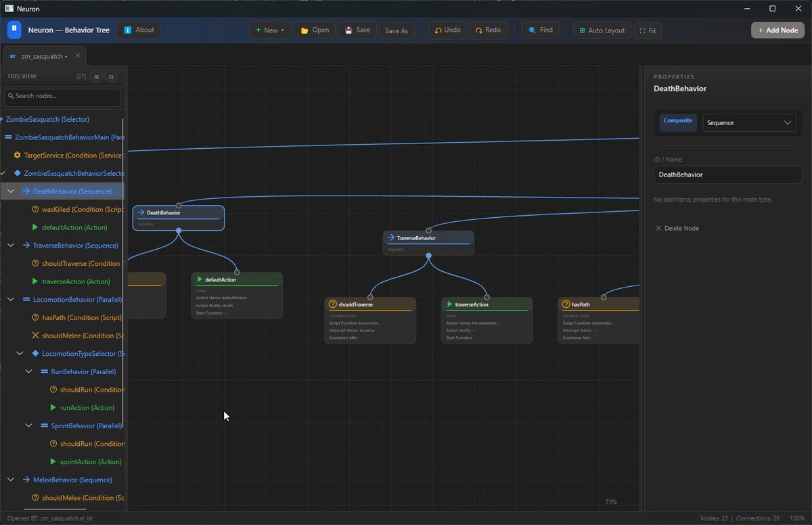The height and width of the screenshot is (525, 812).
Task: Click the bottom output port of TraverseBehavior node
Action: click(428, 256)
